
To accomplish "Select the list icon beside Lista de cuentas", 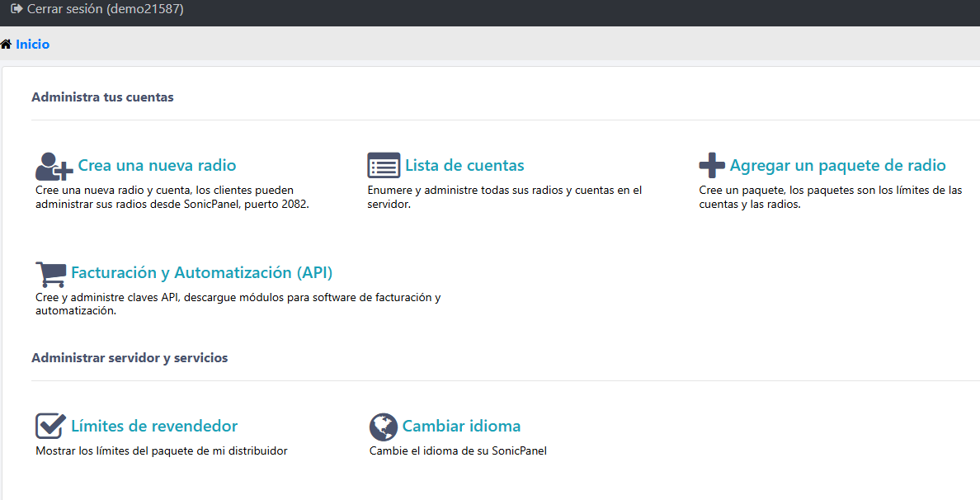I will click(383, 165).
